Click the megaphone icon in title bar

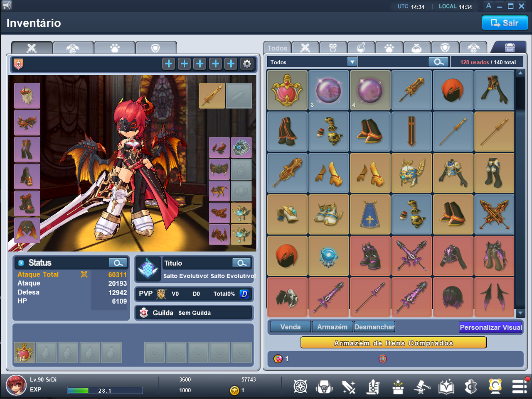7,5
